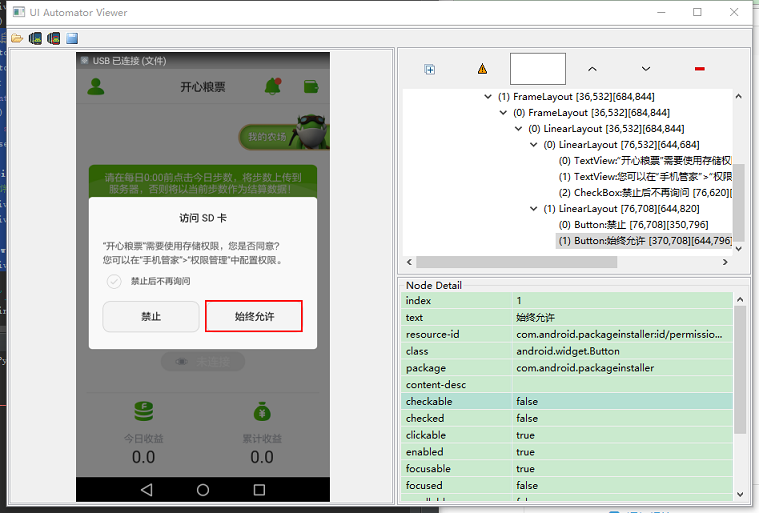Image resolution: width=759 pixels, height=513 pixels.
Task: Select the (2) CheckBox 禁止后不再询问 tree row
Action: [645, 193]
